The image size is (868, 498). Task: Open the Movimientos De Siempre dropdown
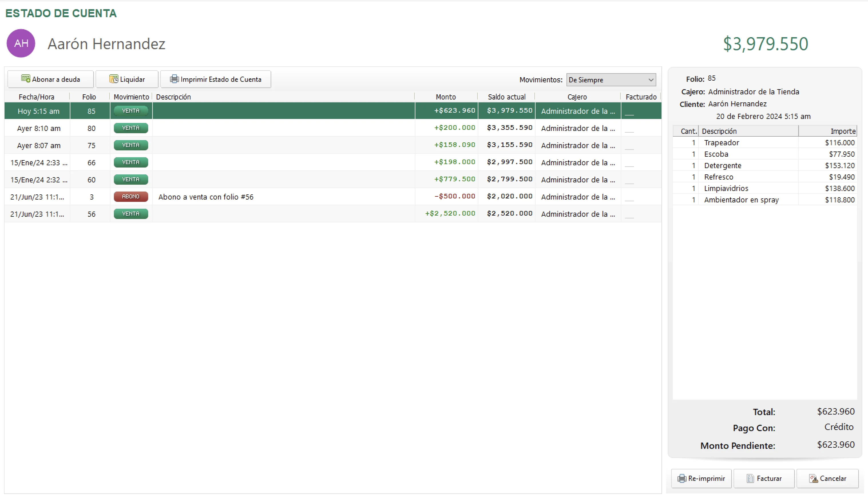tap(611, 80)
